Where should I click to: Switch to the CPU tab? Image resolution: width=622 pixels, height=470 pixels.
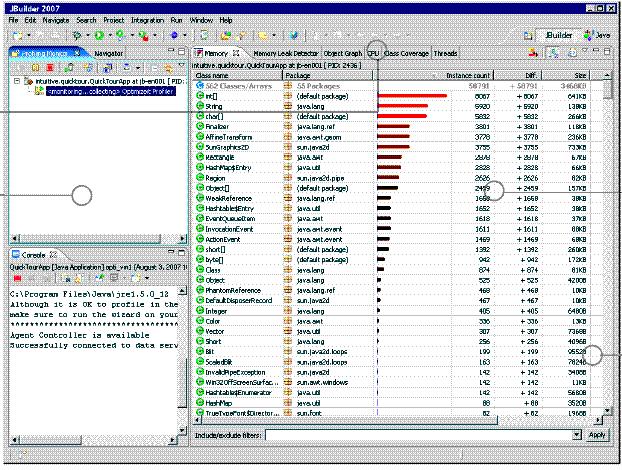(x=373, y=53)
